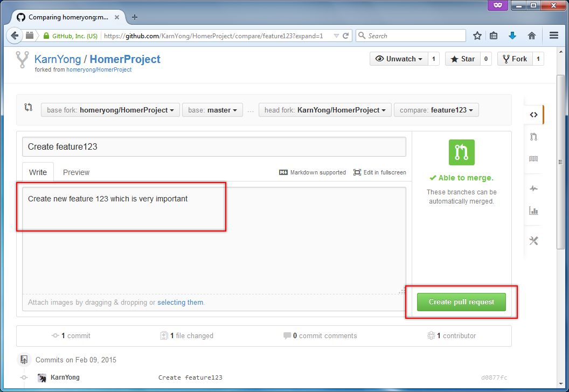Star the HomerProject repository
This screenshot has height=392, width=569.
click(462, 59)
